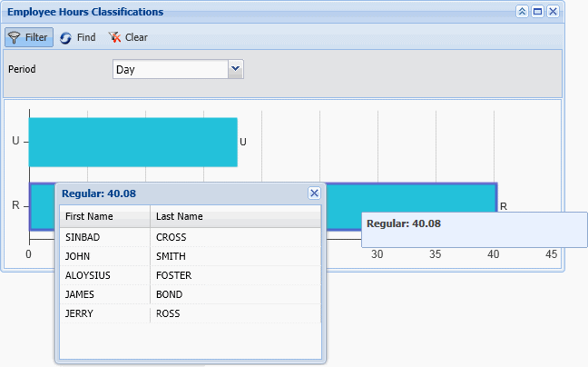
Task: Select the JOHN SMITH row
Action: 190,256
